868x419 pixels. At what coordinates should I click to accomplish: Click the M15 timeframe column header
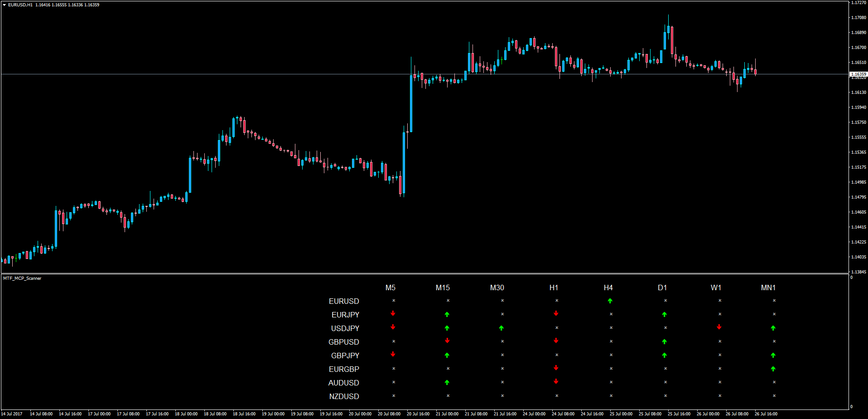(x=443, y=287)
